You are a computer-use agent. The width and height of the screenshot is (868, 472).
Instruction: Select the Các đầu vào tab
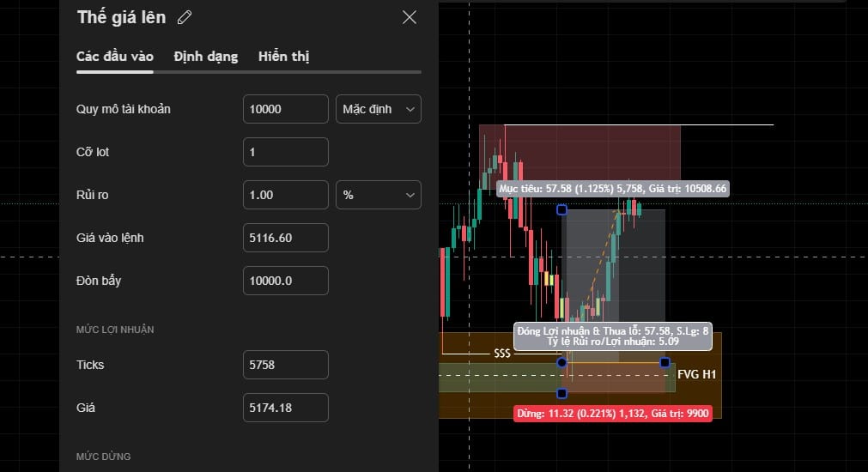[115, 57]
